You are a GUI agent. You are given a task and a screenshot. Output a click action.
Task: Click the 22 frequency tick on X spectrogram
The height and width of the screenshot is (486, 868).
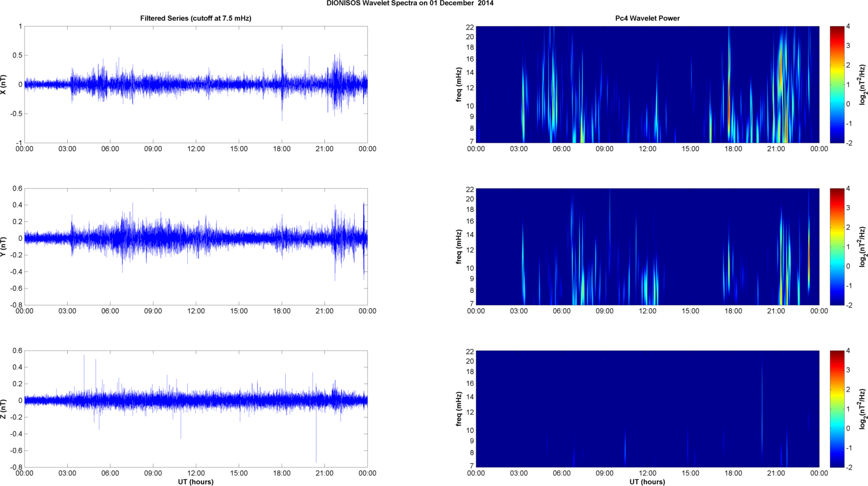tap(470, 27)
